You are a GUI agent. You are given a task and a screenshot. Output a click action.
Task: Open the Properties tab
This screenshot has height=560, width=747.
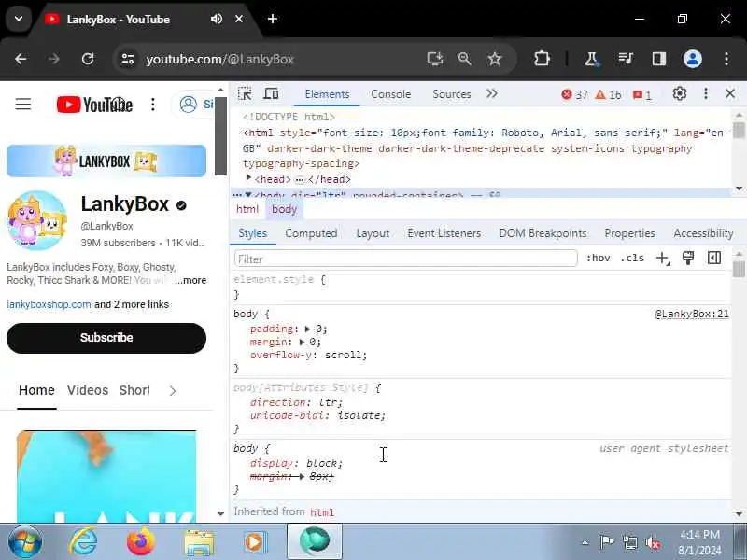(629, 233)
